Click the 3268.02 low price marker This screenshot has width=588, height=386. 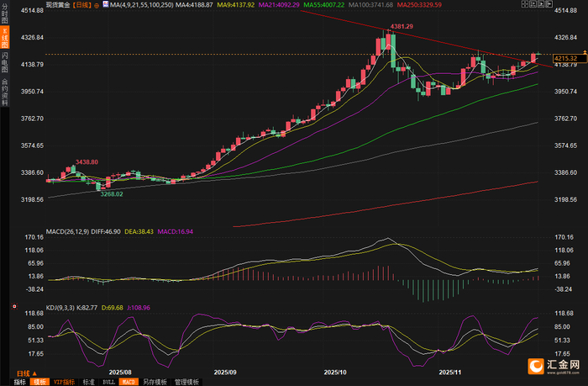(112, 194)
